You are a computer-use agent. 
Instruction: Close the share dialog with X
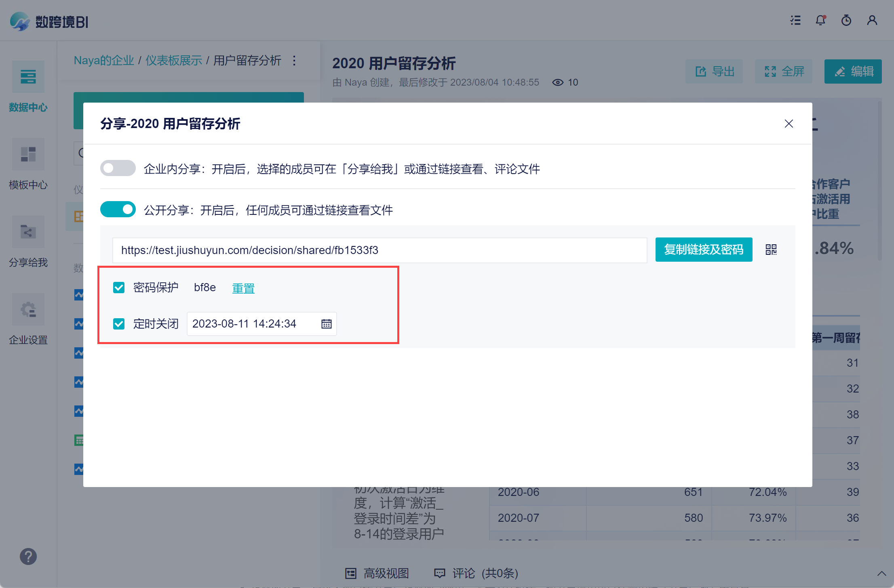pos(789,124)
